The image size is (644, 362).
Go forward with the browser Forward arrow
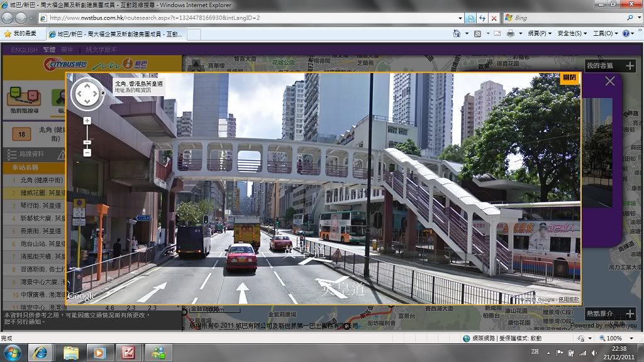(21, 18)
